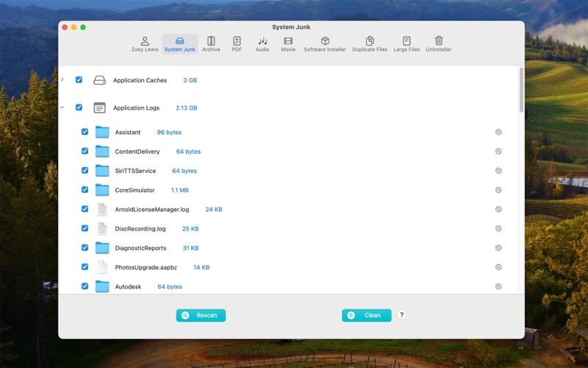Click the 2.13 GB size of Application Logs
The width and height of the screenshot is (588, 368).
[x=187, y=107]
